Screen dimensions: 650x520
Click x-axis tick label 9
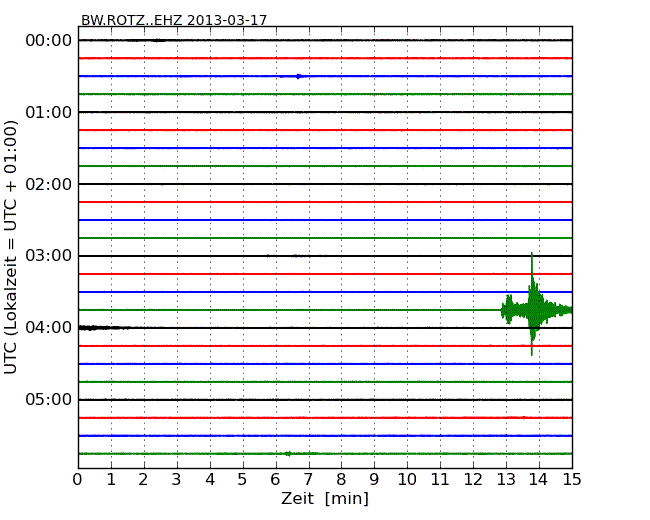click(x=374, y=480)
